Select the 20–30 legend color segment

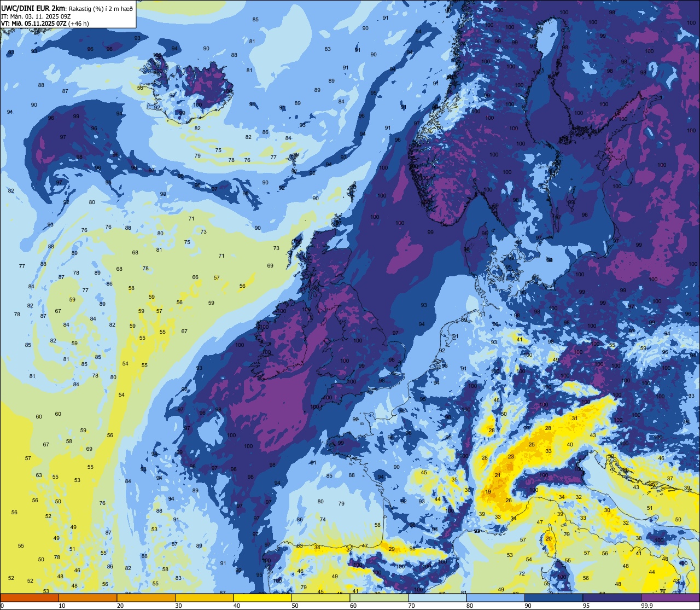pos(146,598)
